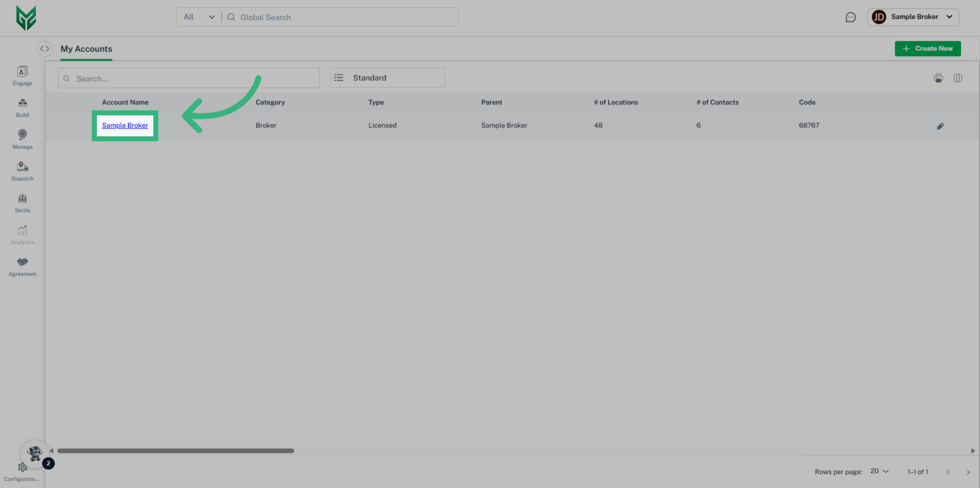Print the accounts list

938,78
